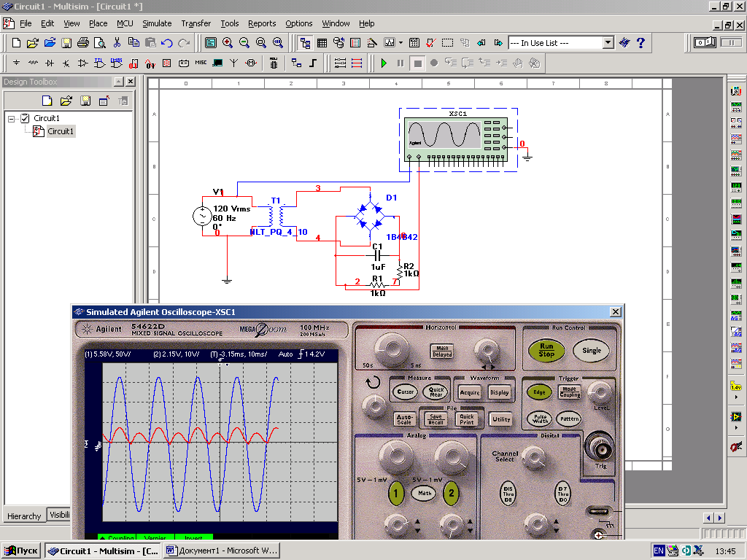747x560 pixels.
Task: Click the Quick Meas button
Action: pos(436,392)
